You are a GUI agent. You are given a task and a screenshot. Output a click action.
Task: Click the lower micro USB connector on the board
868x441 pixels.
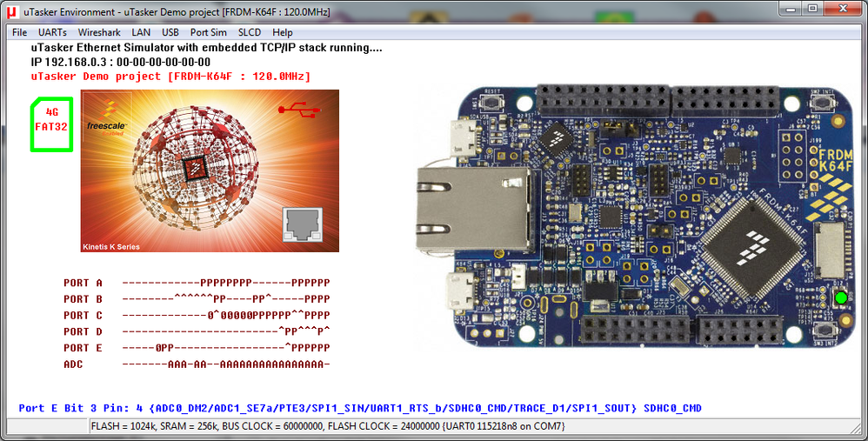click(x=461, y=290)
